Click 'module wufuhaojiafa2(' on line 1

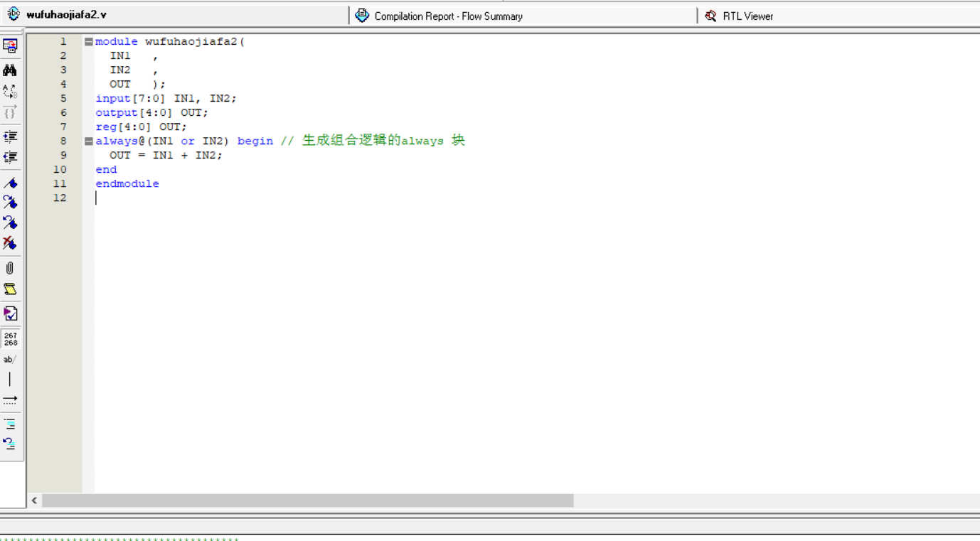(170, 41)
